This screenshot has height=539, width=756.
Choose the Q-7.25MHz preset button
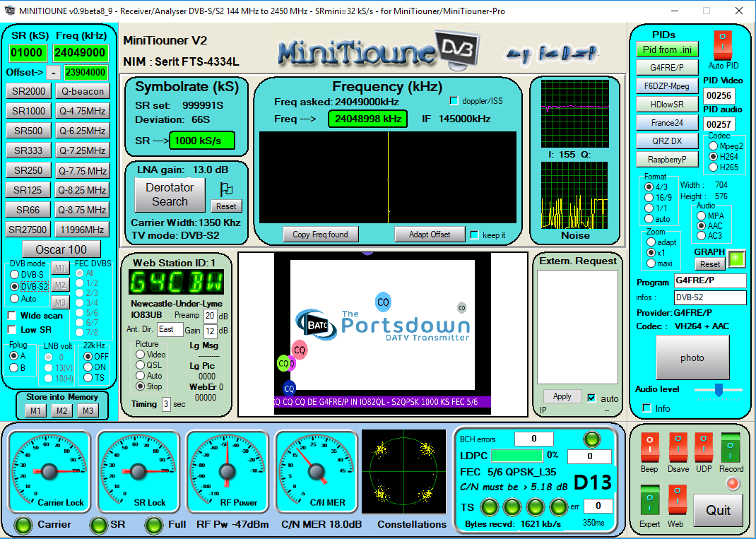pyautogui.click(x=83, y=150)
